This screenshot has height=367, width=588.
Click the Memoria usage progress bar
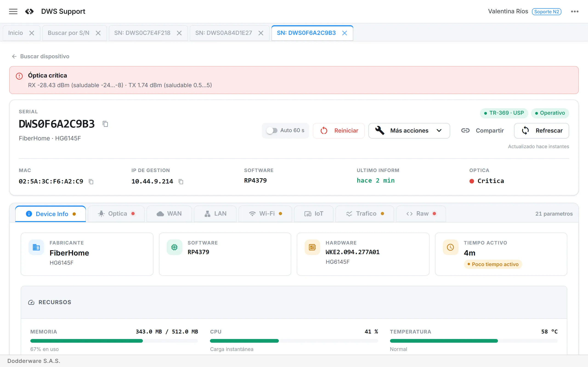point(114,341)
